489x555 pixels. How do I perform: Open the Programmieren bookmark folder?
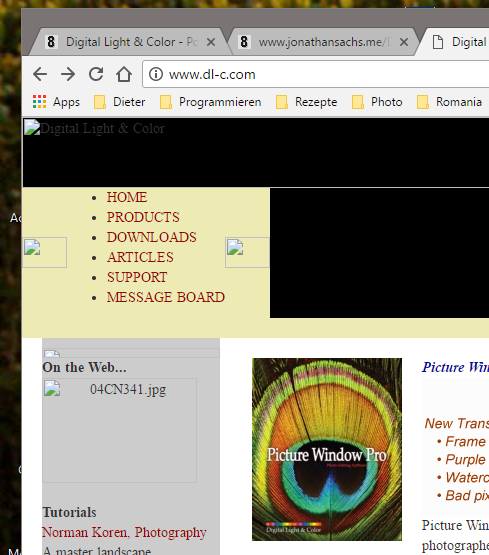coord(211,102)
